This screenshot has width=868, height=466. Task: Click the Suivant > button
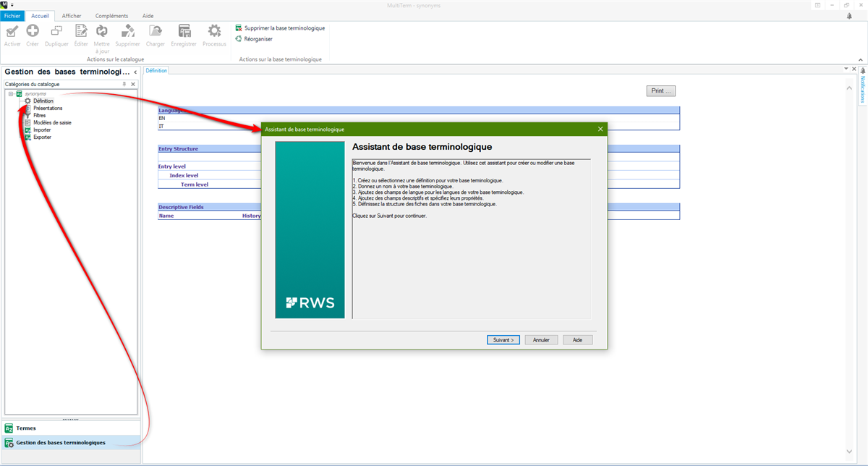coord(503,339)
